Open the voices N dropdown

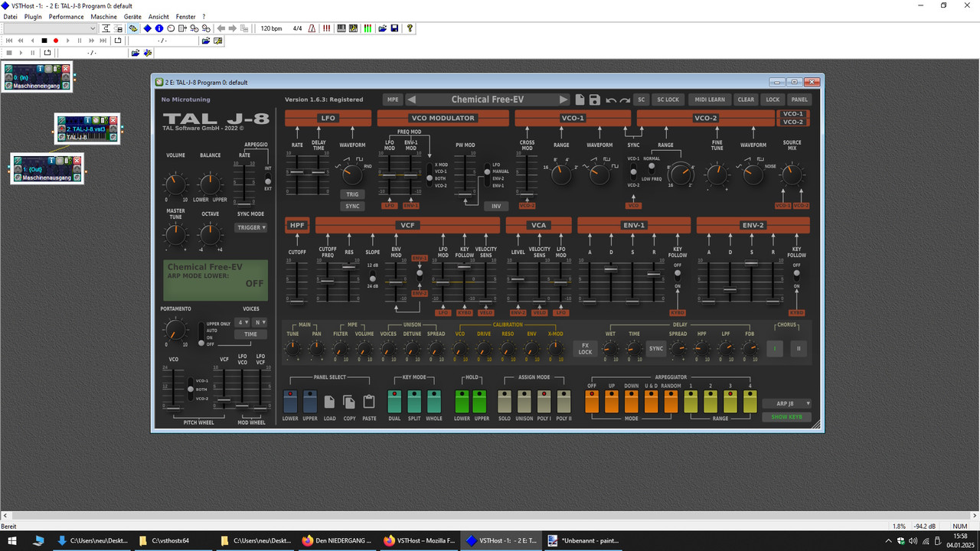[260, 322]
